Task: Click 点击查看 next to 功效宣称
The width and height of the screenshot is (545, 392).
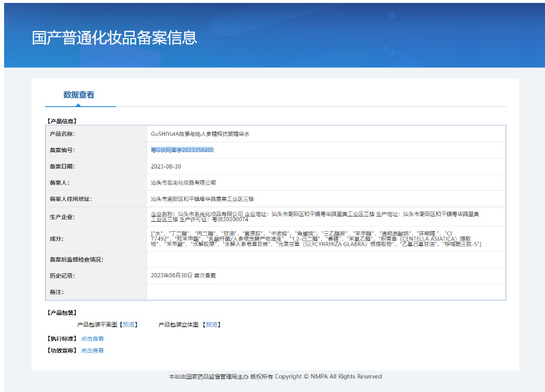Action: pos(92,350)
